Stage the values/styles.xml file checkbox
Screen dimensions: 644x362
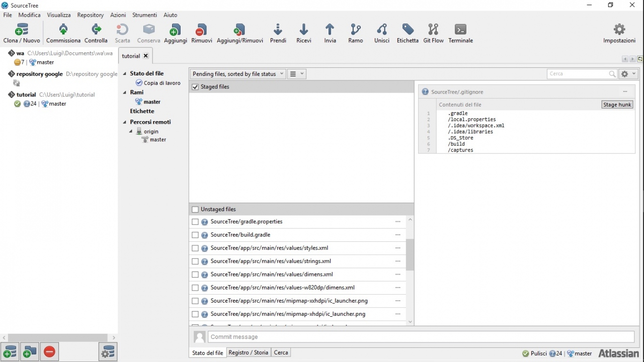pyautogui.click(x=195, y=248)
